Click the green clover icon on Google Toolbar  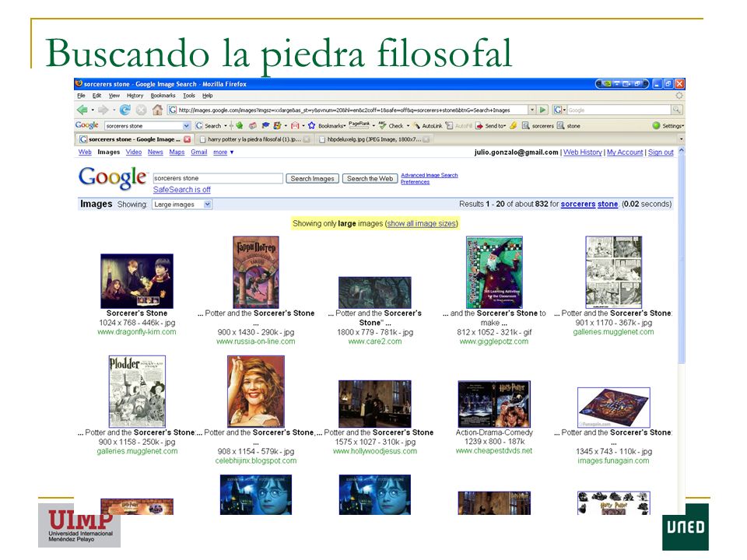tap(239, 126)
